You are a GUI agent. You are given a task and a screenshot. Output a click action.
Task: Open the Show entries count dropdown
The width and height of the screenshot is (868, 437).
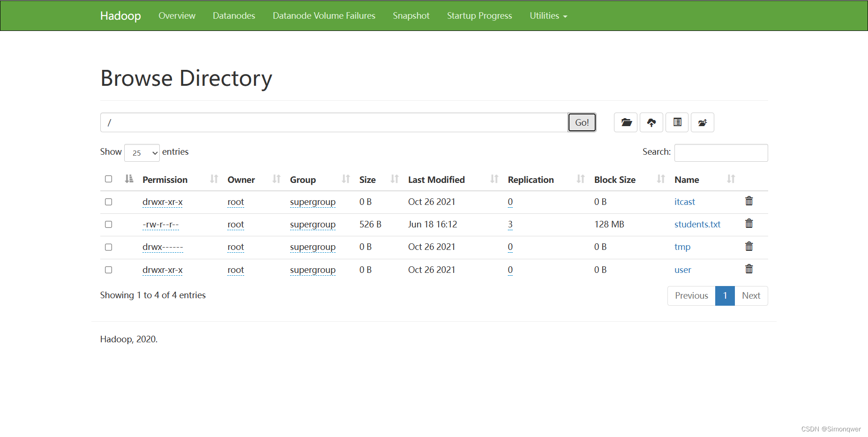pyautogui.click(x=142, y=153)
